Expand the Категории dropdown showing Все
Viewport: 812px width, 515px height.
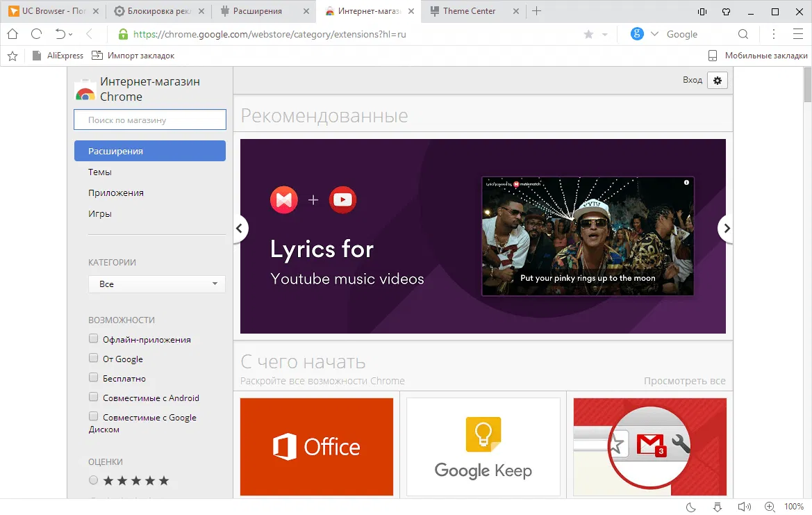pyautogui.click(x=157, y=284)
